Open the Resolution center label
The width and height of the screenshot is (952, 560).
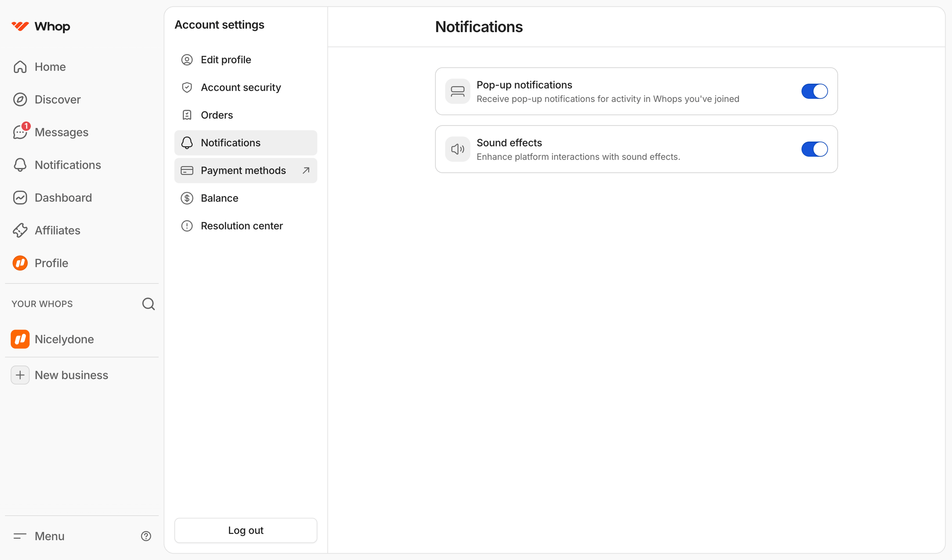point(242,226)
